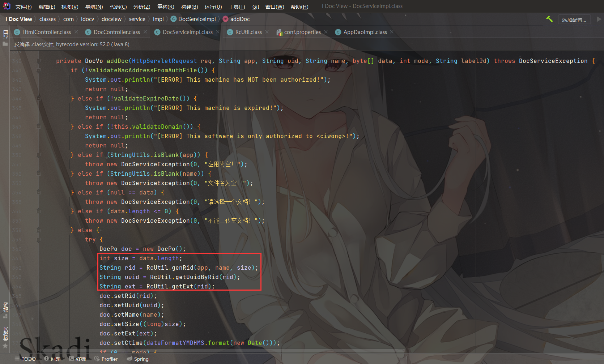Open the 重构(R) menu

[x=166, y=7]
